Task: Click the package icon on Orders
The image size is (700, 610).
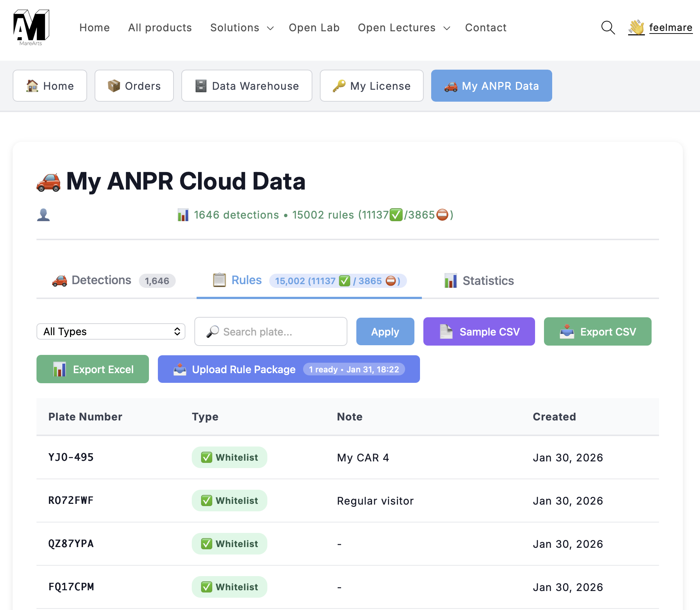Action: click(x=114, y=86)
